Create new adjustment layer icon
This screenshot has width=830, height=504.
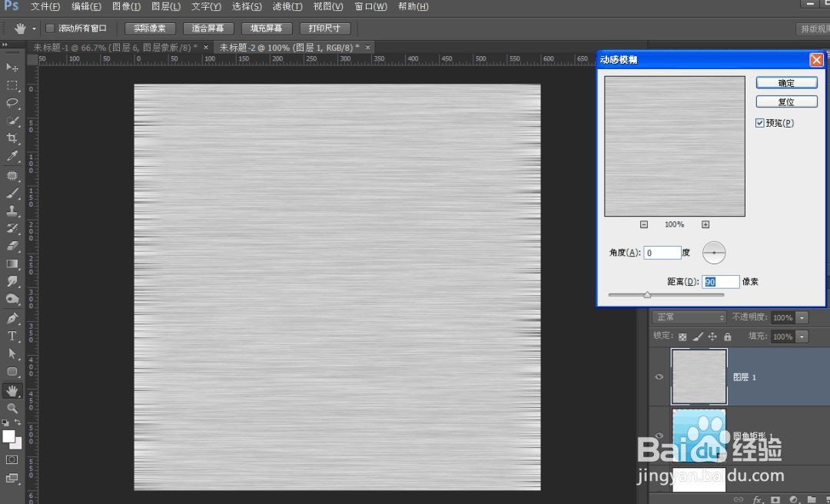pos(793,499)
